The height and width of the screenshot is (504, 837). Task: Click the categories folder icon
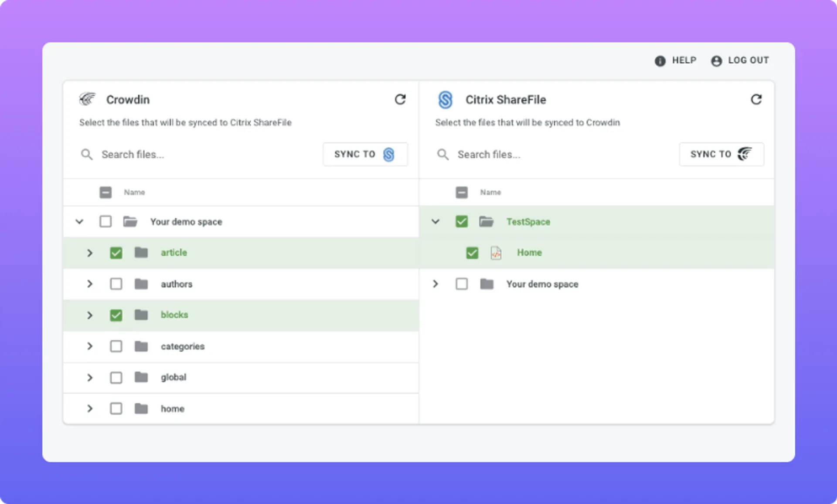pos(141,346)
